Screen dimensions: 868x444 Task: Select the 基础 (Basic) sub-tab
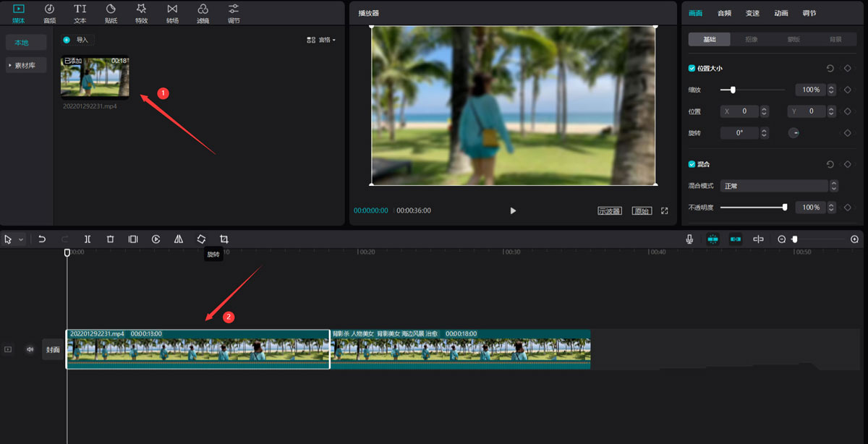click(x=710, y=39)
